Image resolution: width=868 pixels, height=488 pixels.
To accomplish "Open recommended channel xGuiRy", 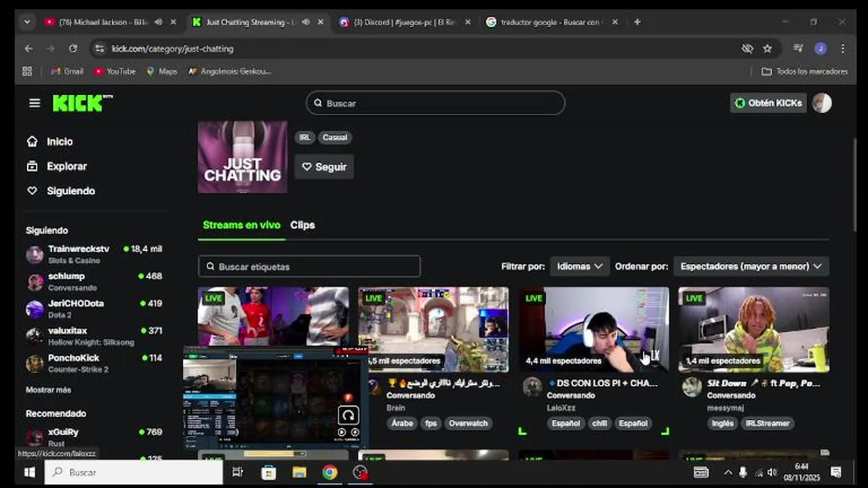I will [x=94, y=437].
